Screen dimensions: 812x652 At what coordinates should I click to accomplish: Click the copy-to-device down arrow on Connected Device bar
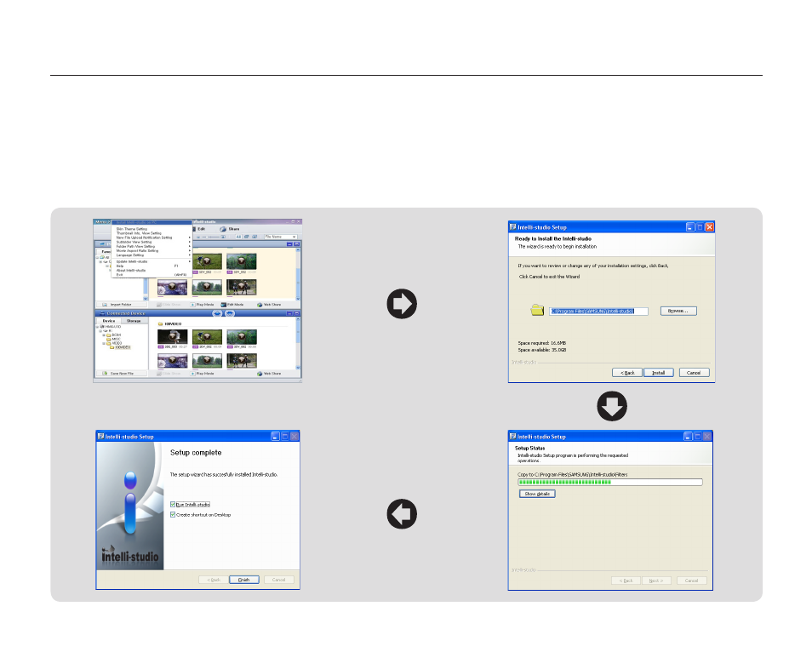click(230, 313)
